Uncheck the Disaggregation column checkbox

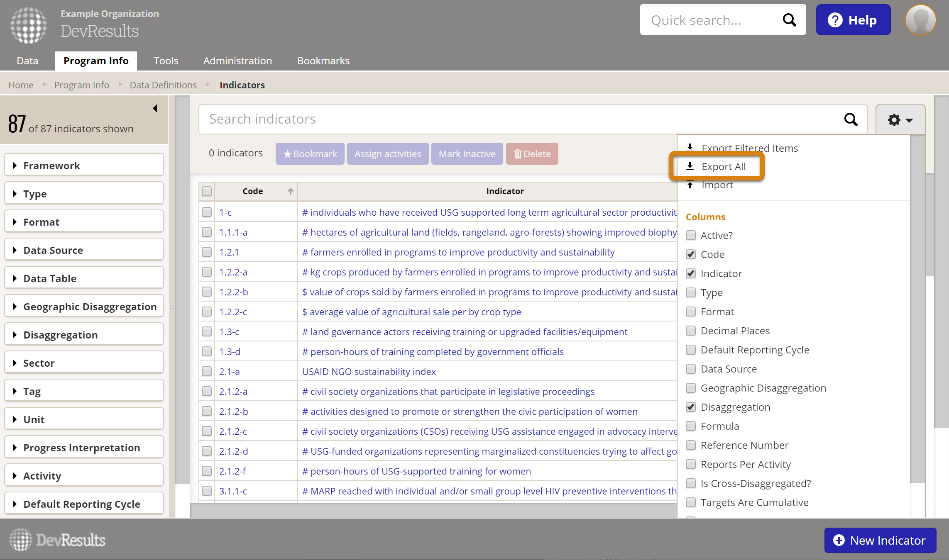coord(691,407)
